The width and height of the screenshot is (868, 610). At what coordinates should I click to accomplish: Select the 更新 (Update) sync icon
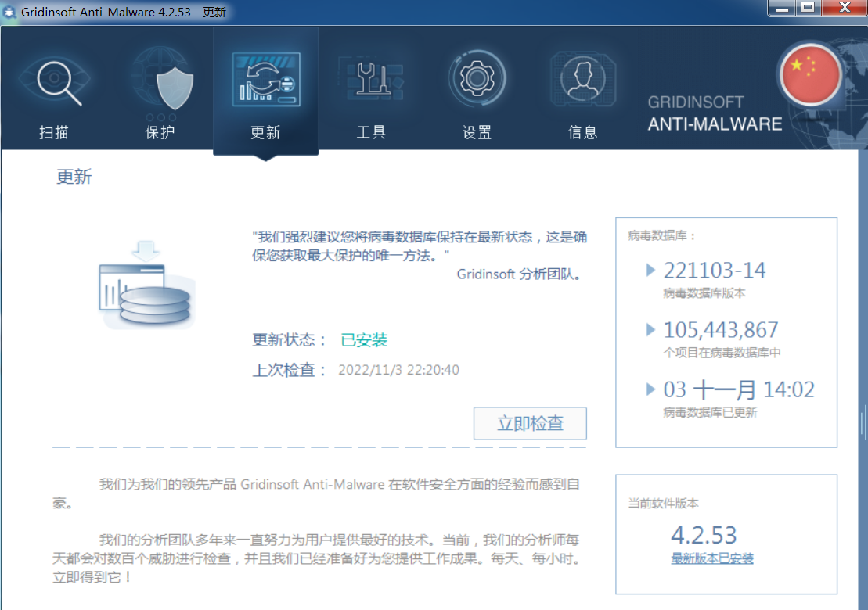[266, 79]
